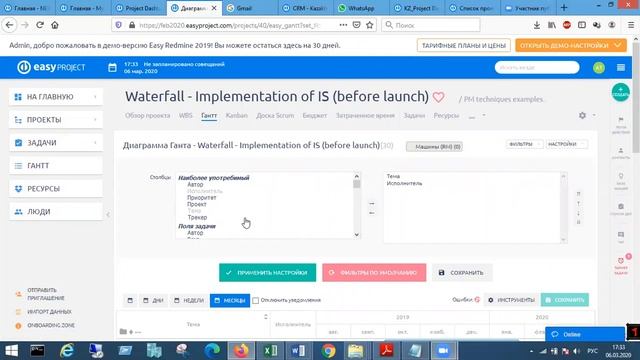Open the Firefox hamburger menu
Screen dimensions: 640x360
point(631,25)
